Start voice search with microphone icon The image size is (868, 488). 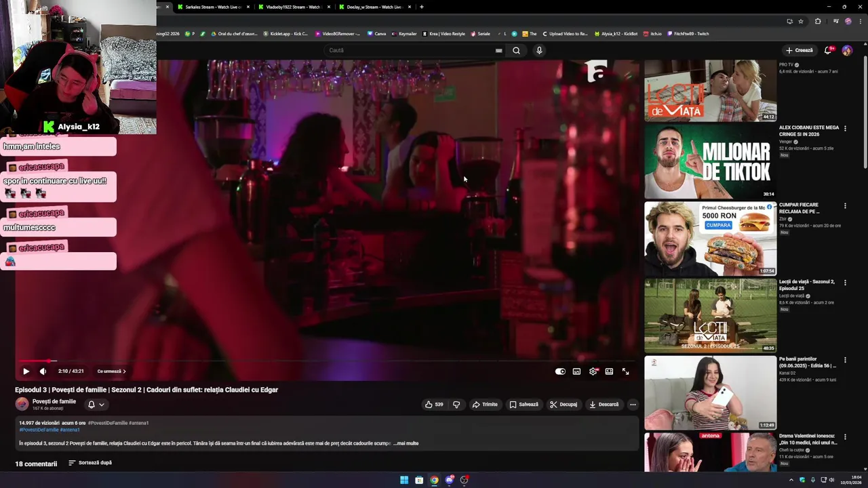pyautogui.click(x=539, y=50)
